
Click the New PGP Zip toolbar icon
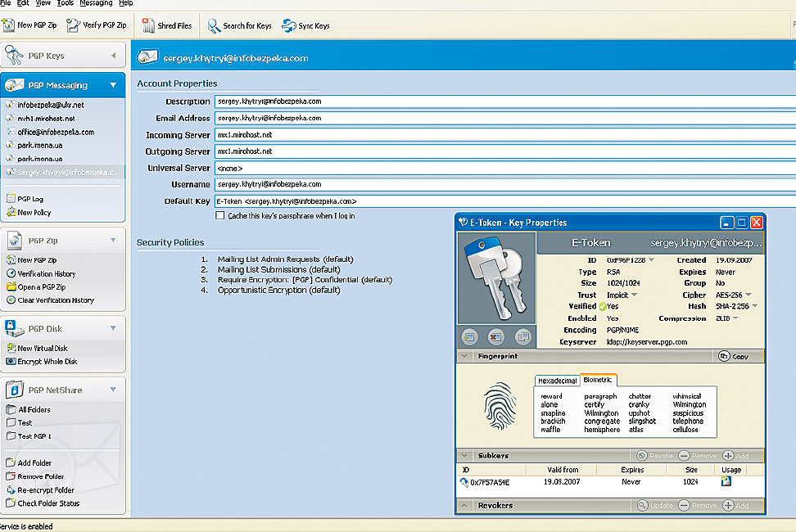point(10,25)
